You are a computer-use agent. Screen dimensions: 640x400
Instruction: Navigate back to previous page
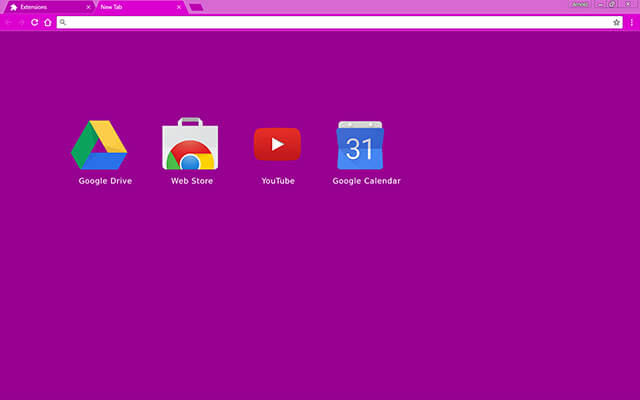click(x=9, y=22)
